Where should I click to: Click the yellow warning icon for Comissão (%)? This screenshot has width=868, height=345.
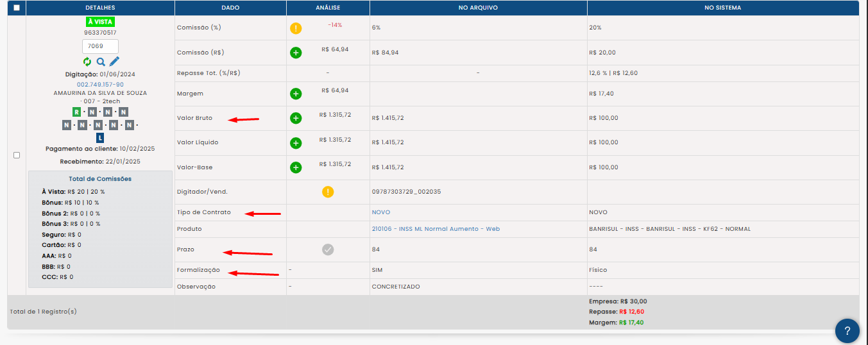(295, 28)
